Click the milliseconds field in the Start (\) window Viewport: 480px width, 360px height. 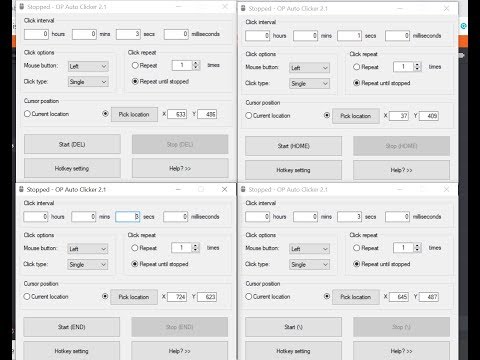pyautogui.click(x=398, y=217)
